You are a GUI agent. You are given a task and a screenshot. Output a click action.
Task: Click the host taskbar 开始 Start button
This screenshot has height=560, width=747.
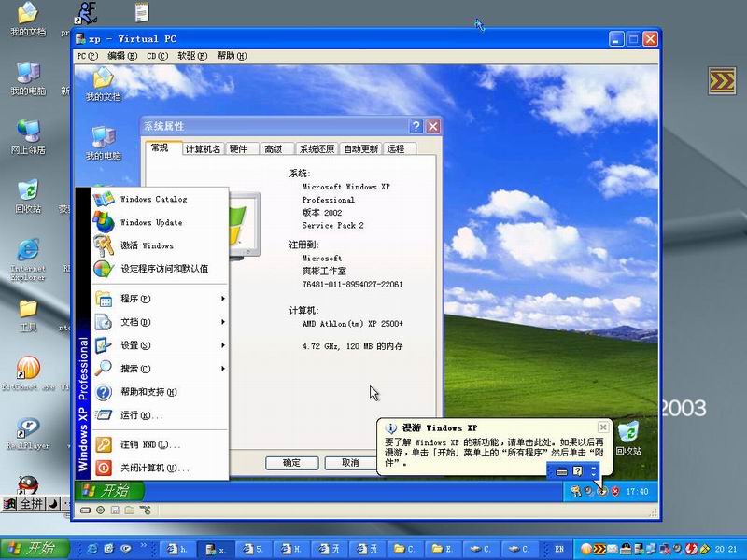[x=35, y=549]
